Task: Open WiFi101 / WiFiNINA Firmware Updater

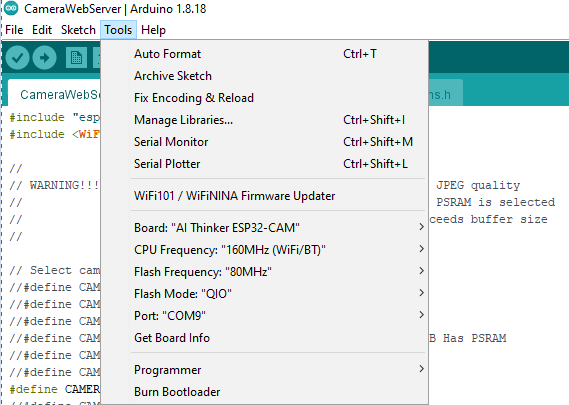Action: click(x=265, y=196)
